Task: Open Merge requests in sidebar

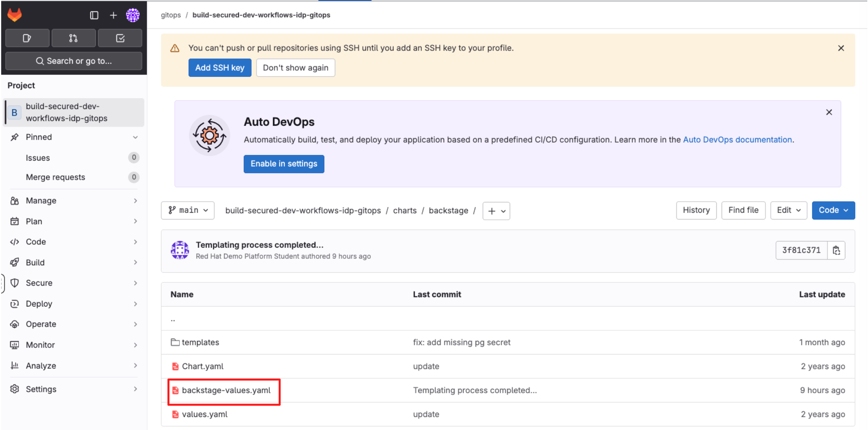Action: coord(55,177)
